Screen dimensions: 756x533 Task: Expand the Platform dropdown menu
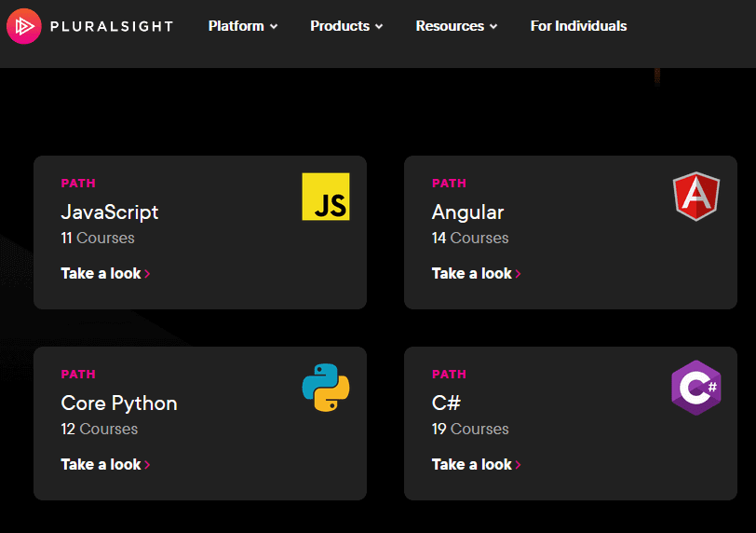(243, 26)
